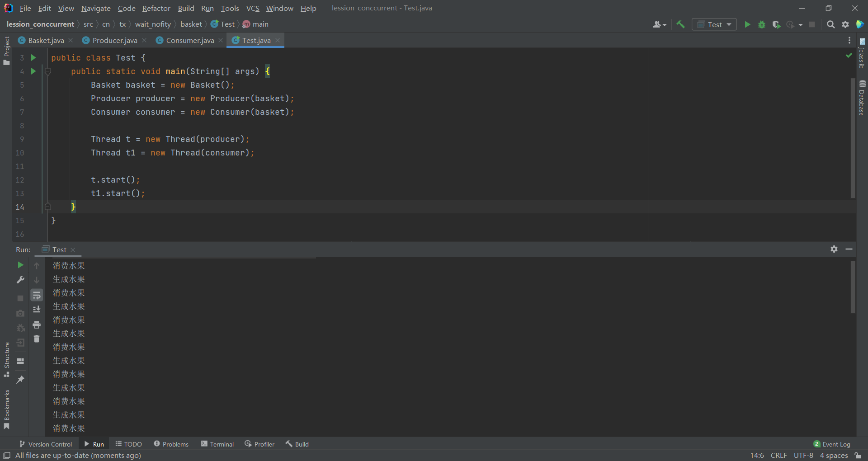Open the UTF-8 encoding selector
The height and width of the screenshot is (461, 868).
point(803,456)
